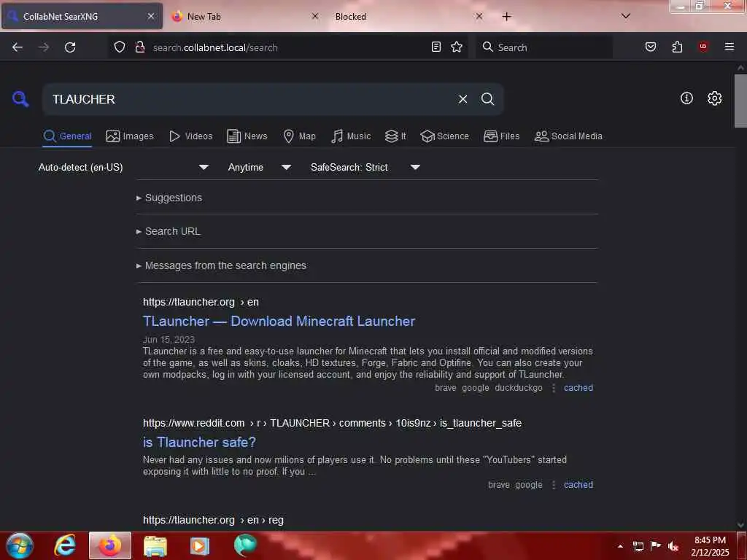Reload the current page
Viewport: 747px width, 560px height.
pyautogui.click(x=70, y=47)
